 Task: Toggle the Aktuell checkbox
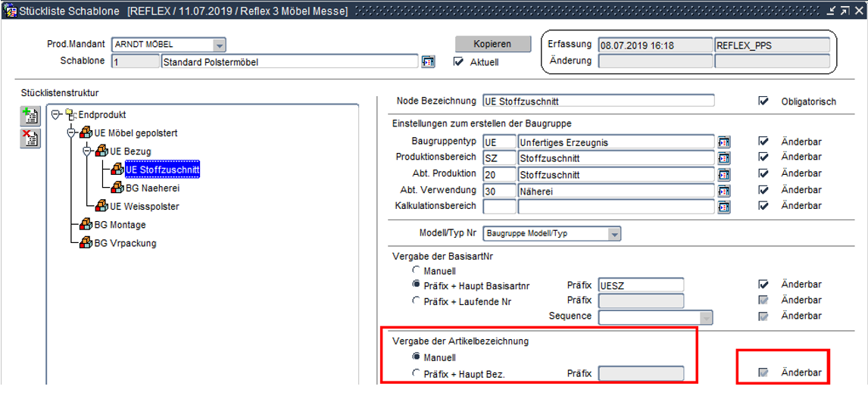tap(458, 62)
